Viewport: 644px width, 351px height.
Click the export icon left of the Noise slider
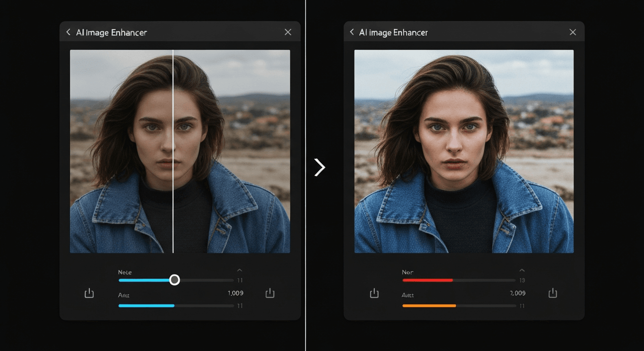click(x=89, y=293)
